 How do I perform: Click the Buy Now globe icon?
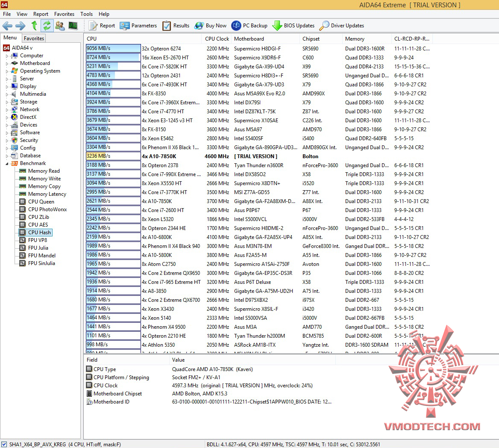click(199, 26)
